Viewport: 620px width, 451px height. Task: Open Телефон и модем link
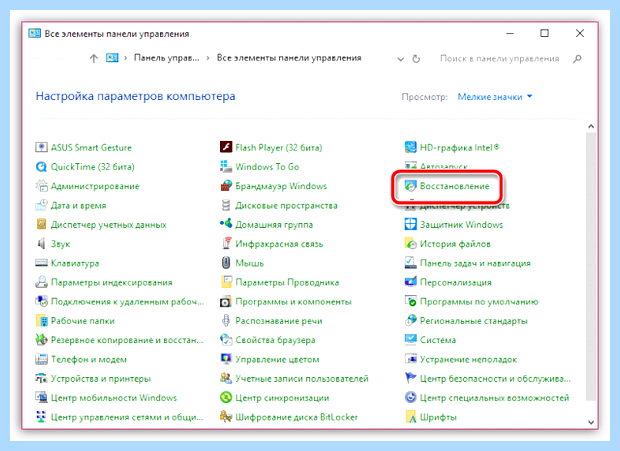89,360
